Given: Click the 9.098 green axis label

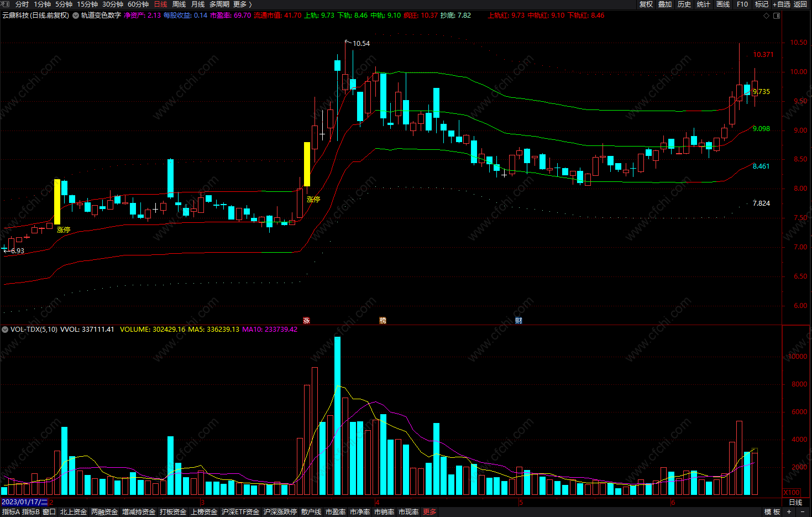Looking at the screenshot, I should [762, 129].
